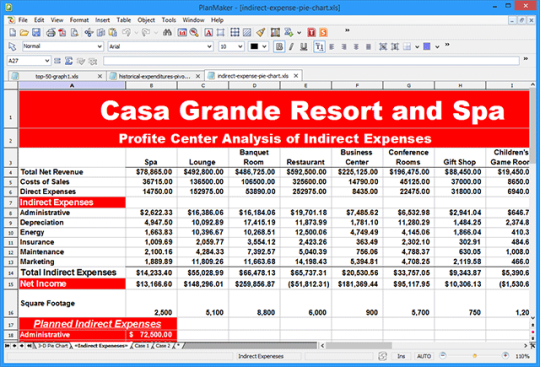540x367 pixels.
Task: Save the spreadsheet with disk icon
Action: click(x=36, y=33)
